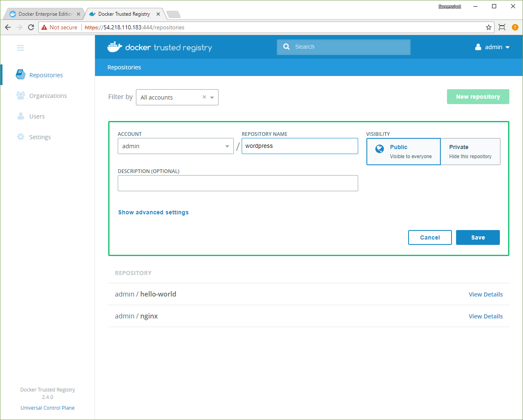The height and width of the screenshot is (420, 523).
Task: Click the hamburger menu icon in sidebar
Action: [x=20, y=48]
